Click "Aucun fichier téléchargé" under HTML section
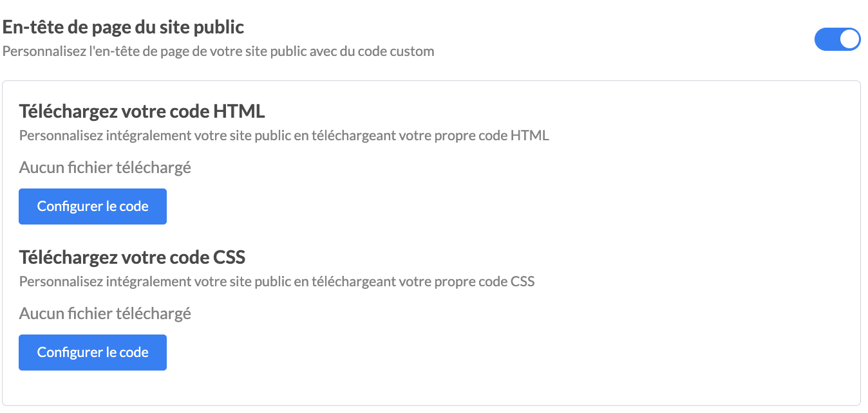 (105, 168)
